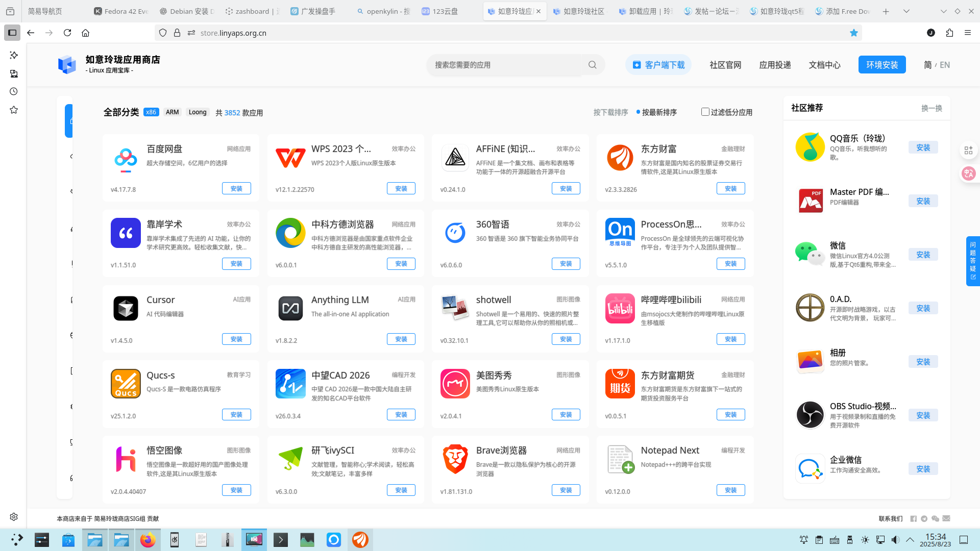Screen dimensions: 980x551
Task: Open the browser extensions icon
Action: click(949, 33)
